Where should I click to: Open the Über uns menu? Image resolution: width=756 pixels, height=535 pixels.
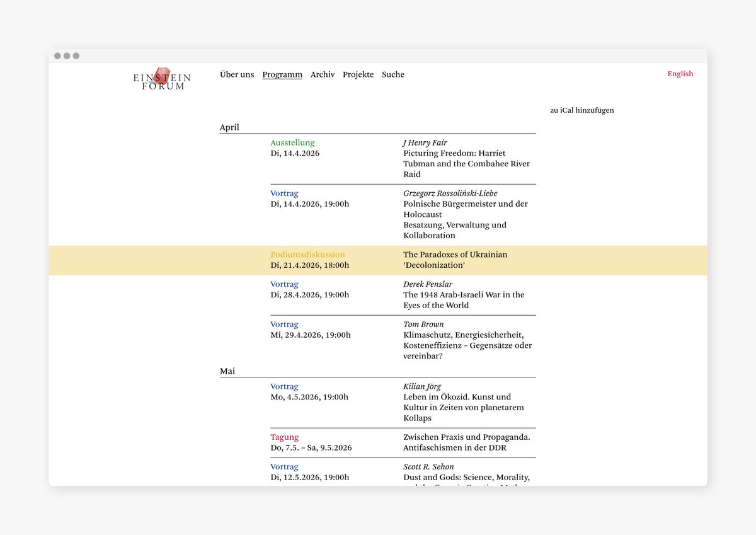point(237,74)
